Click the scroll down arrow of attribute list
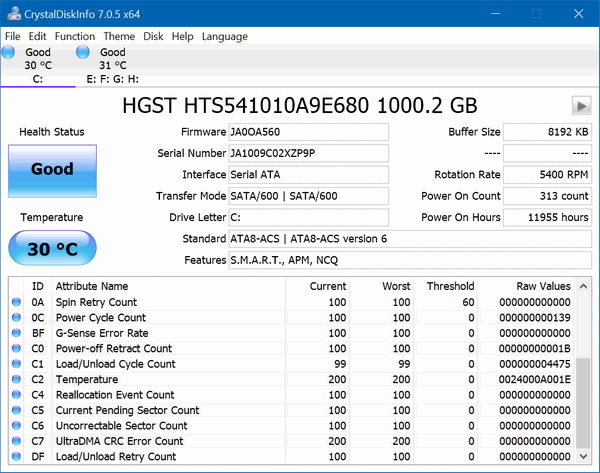The height and width of the screenshot is (473, 600). [x=583, y=456]
